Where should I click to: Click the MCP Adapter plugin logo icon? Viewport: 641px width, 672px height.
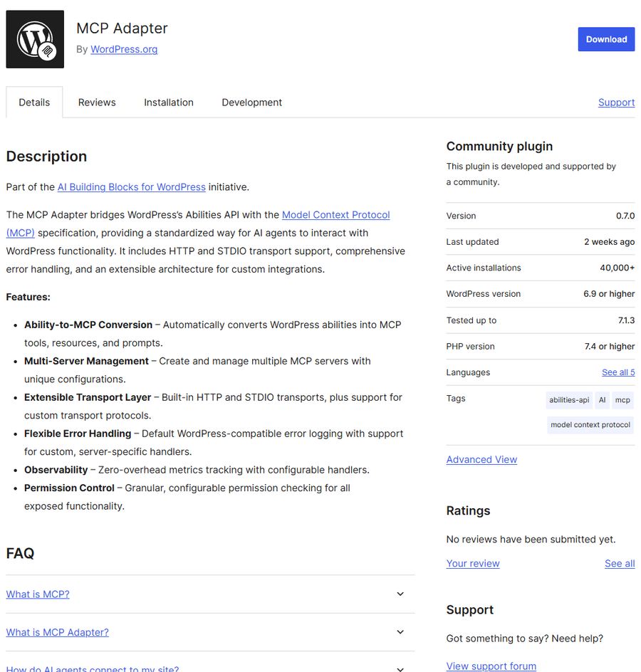tap(35, 39)
